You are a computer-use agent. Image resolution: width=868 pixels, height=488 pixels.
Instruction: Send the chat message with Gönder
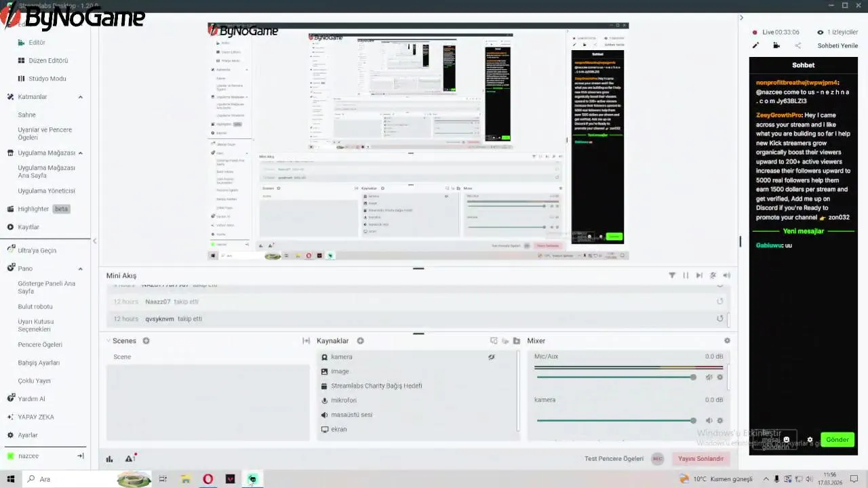click(x=837, y=439)
